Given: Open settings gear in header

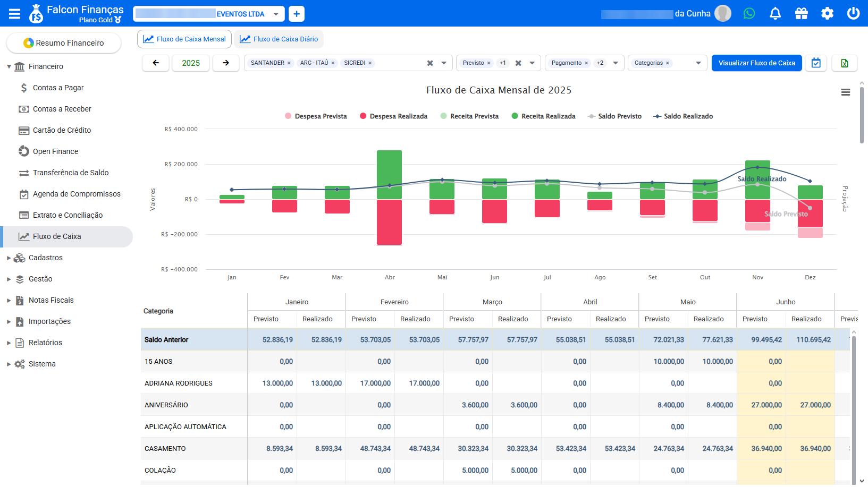Looking at the screenshot, I should (827, 13).
